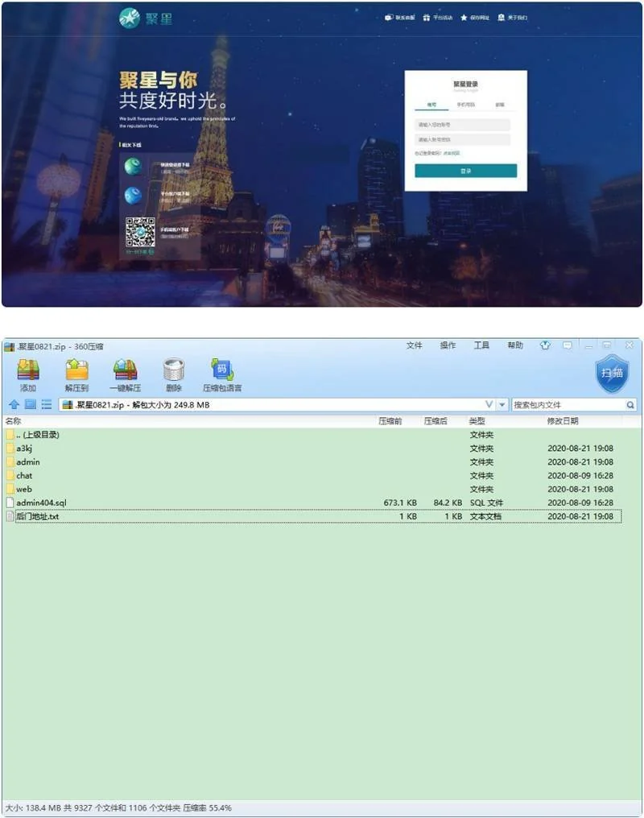
Task: Click the 解压到 (Extract to) icon
Action: point(76,374)
